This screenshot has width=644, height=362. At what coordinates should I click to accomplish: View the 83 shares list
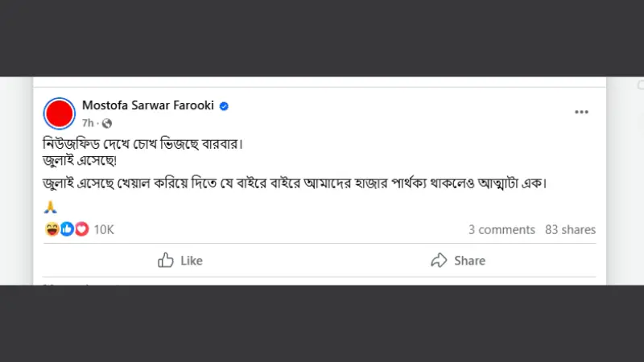(571, 229)
